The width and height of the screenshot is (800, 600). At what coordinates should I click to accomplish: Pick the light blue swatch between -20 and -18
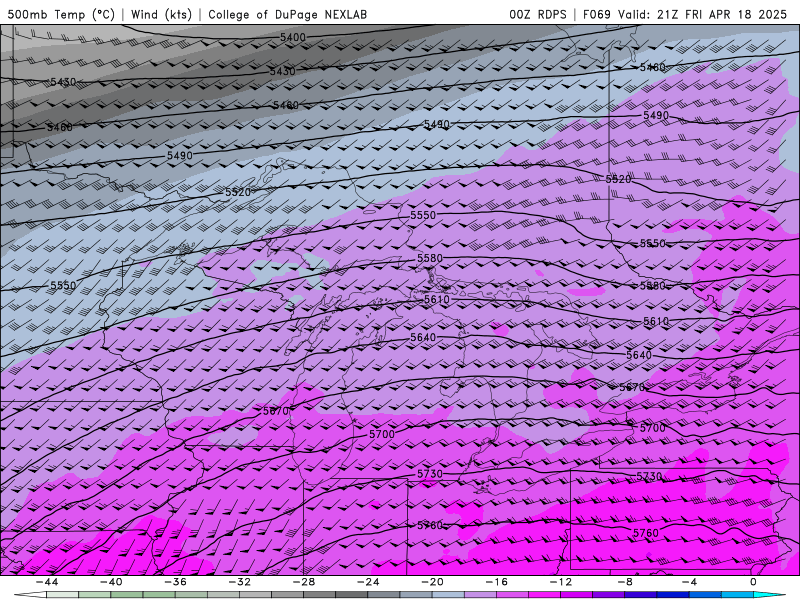point(448,595)
